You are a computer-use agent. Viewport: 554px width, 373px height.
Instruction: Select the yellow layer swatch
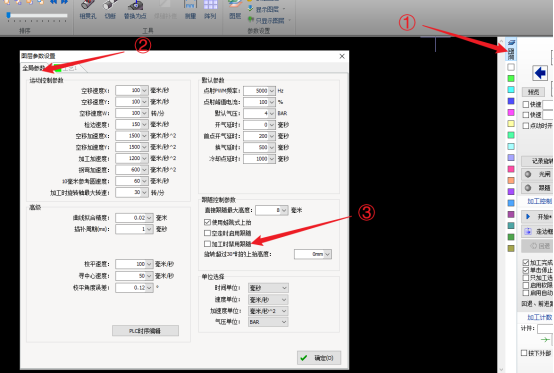[511, 124]
